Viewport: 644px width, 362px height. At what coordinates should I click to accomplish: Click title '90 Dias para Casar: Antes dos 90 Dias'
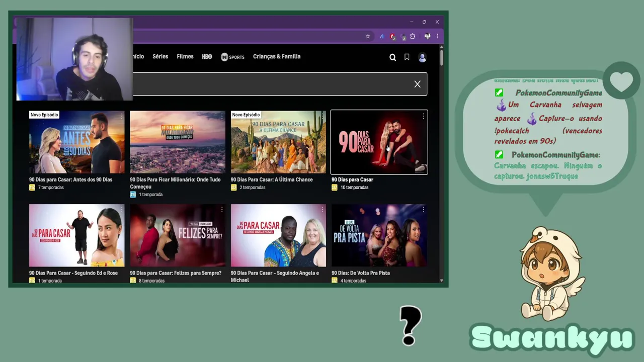point(70,179)
